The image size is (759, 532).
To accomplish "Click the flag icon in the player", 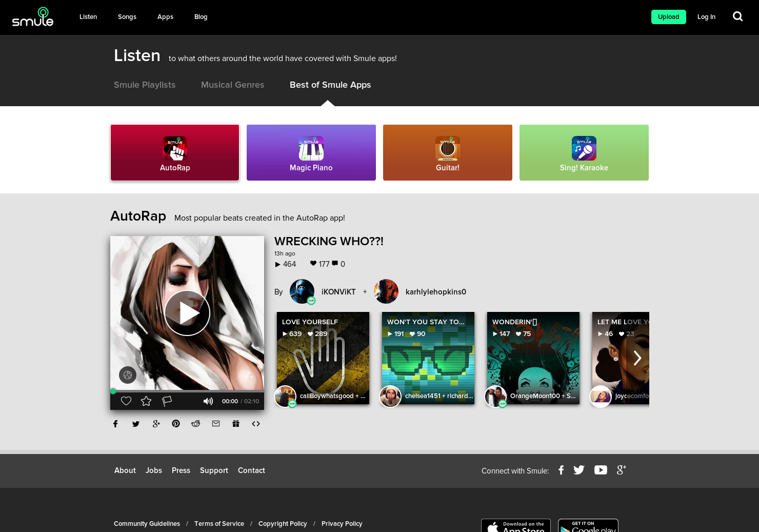I will (x=167, y=401).
